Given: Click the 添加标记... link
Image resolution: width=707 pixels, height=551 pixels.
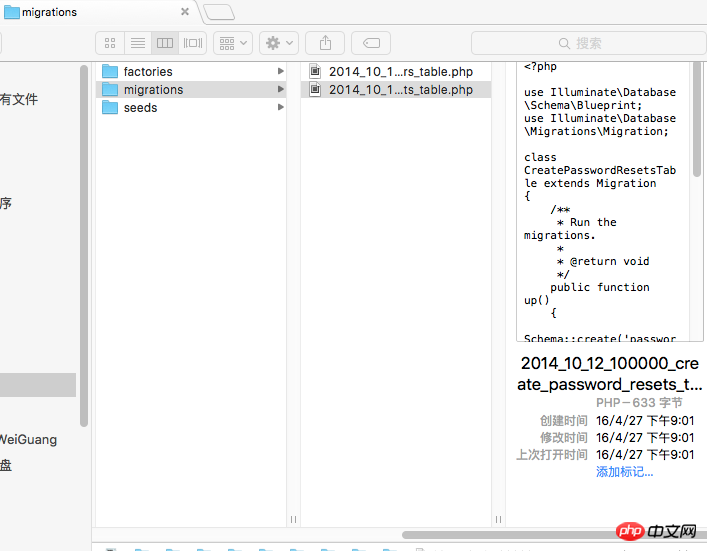Looking at the screenshot, I should click(624, 472).
